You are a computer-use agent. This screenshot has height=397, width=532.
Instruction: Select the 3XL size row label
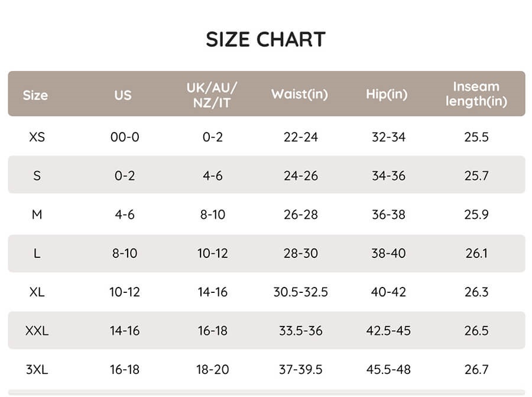(37, 370)
